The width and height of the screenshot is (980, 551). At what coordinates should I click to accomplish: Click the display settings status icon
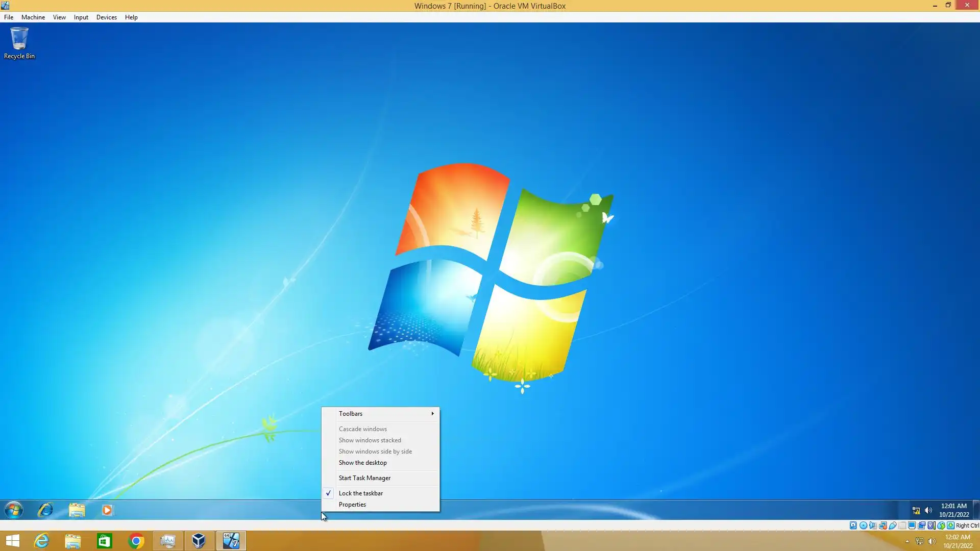[912, 525]
